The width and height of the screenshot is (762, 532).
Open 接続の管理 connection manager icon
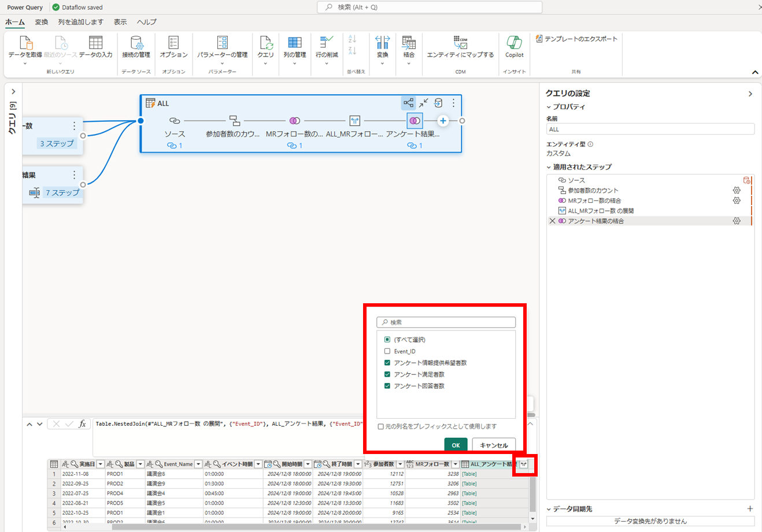tap(136, 43)
